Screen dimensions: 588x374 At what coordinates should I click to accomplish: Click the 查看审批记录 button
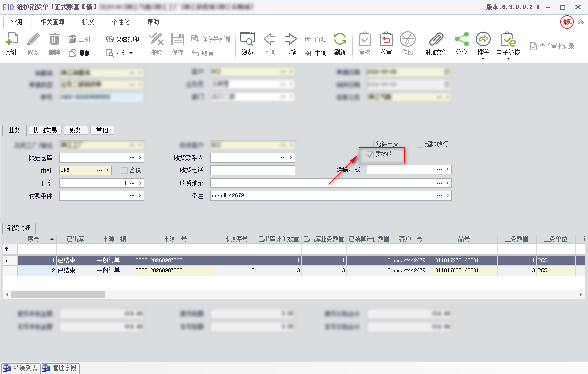(x=552, y=46)
